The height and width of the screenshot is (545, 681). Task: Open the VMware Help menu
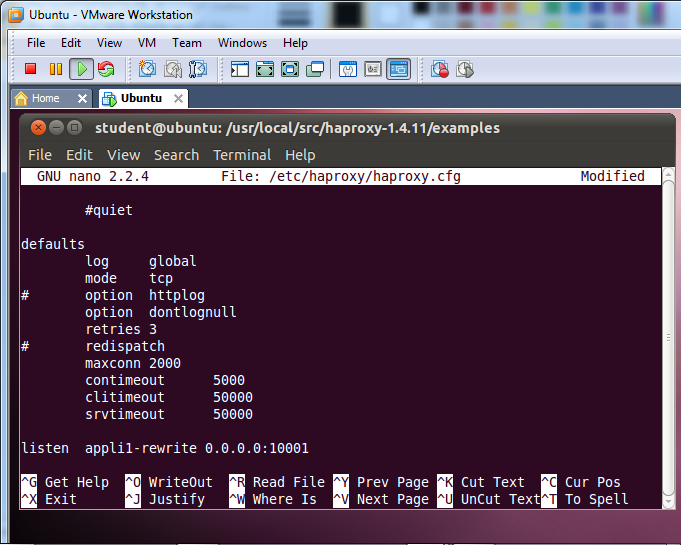click(295, 43)
